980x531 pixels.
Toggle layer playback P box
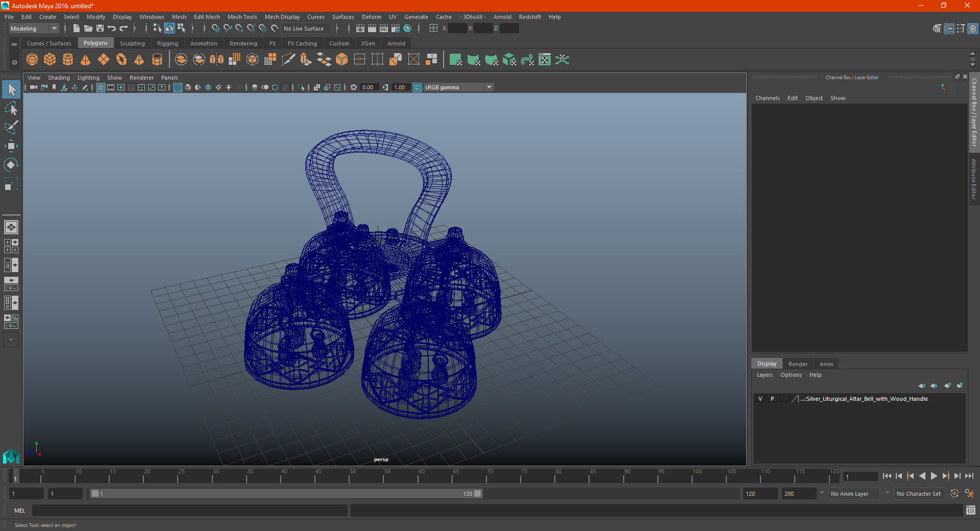tap(772, 399)
